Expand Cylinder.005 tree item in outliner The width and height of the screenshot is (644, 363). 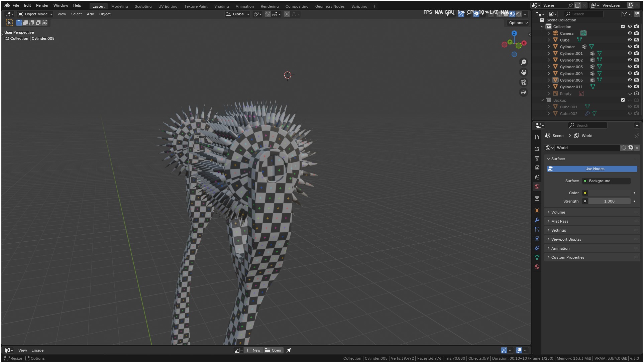tap(549, 80)
